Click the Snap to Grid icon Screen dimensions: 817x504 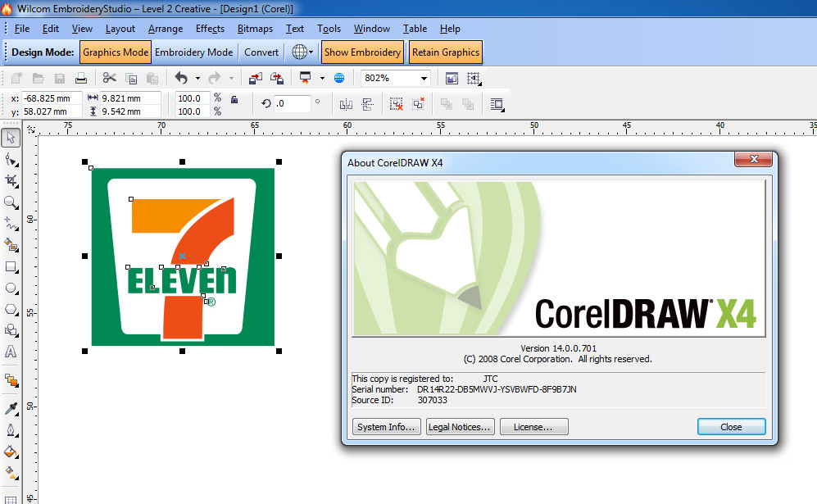coord(474,78)
